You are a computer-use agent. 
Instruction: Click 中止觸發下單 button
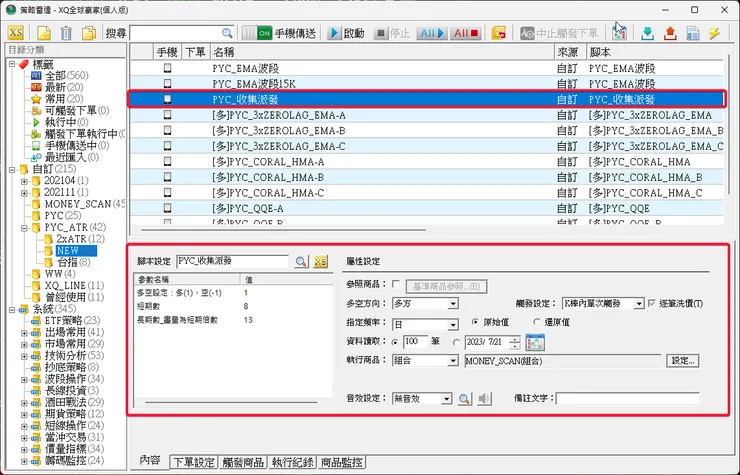point(559,33)
